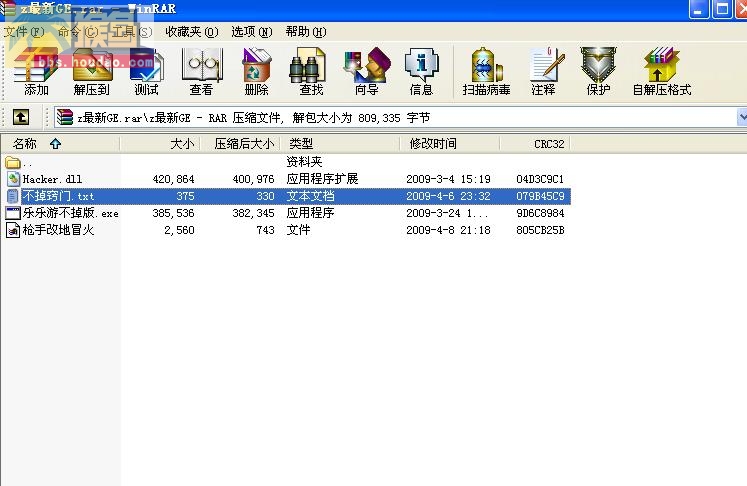The height and width of the screenshot is (486, 747).
Task: Click CRC value 805CB25B
Action: click(x=540, y=230)
